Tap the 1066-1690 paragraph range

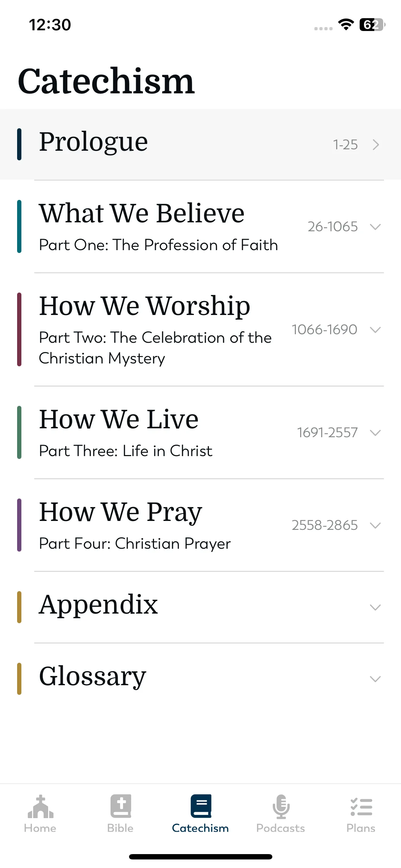(324, 330)
